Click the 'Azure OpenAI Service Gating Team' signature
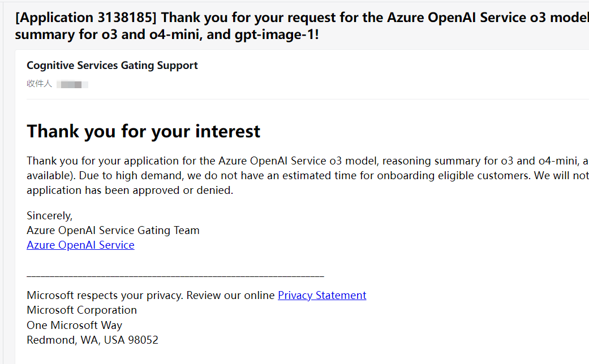Viewport: 589px width, 364px height. click(113, 231)
